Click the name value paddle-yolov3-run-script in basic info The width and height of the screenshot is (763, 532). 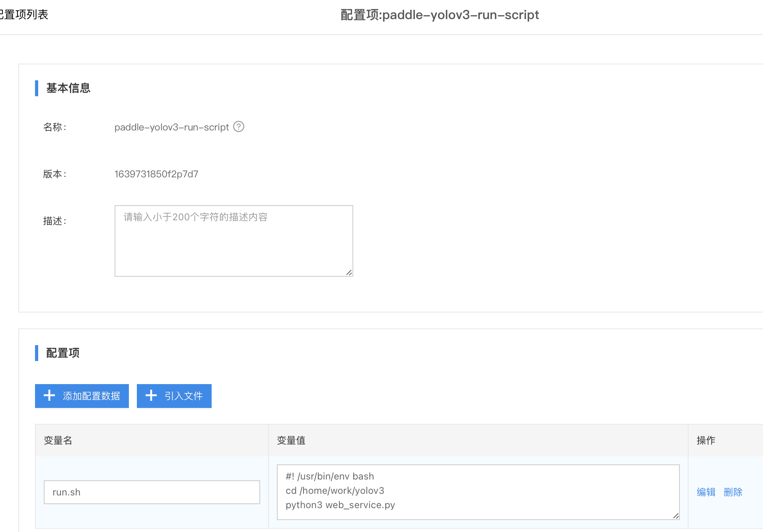point(172,127)
